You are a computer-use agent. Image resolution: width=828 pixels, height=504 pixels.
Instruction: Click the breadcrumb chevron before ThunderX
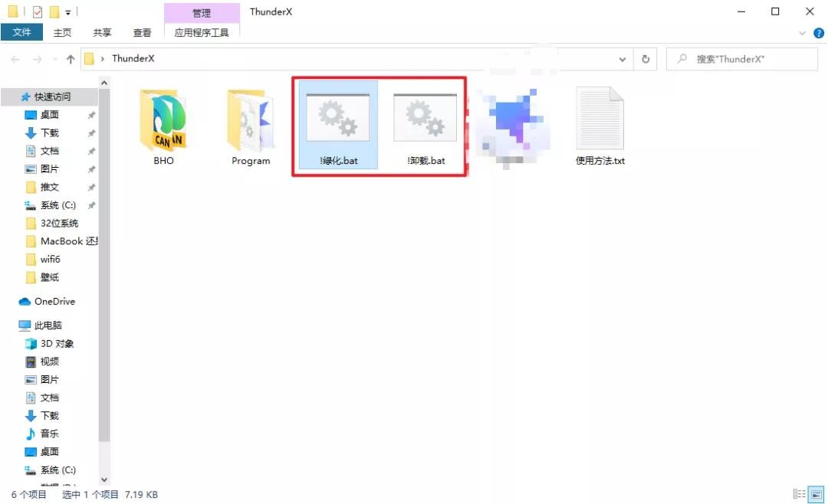pyautogui.click(x=103, y=58)
